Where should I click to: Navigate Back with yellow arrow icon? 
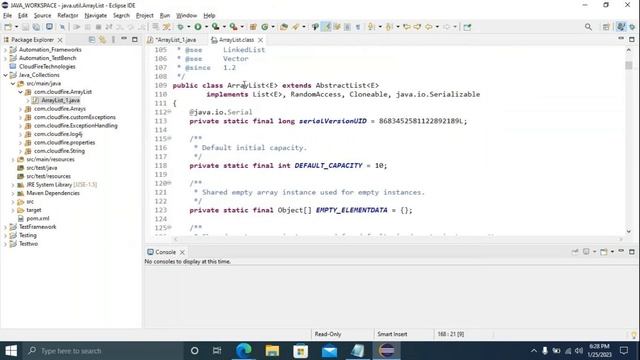(x=429, y=27)
